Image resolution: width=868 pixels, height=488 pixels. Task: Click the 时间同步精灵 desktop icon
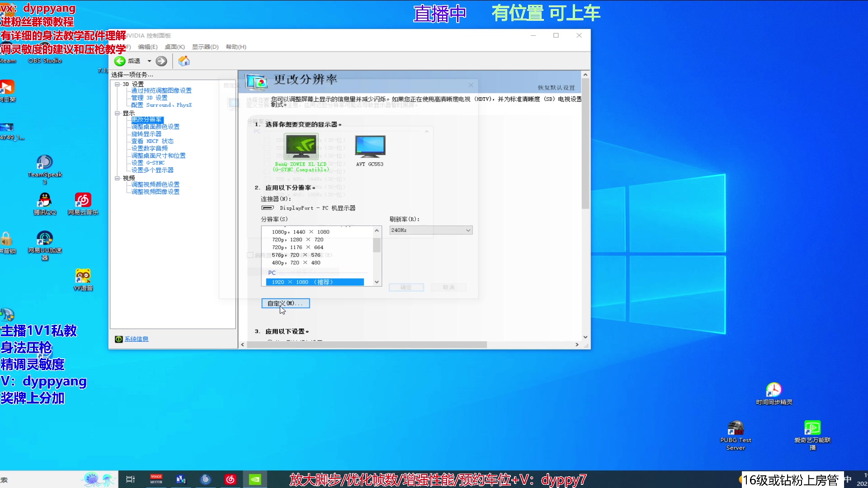pos(774,394)
